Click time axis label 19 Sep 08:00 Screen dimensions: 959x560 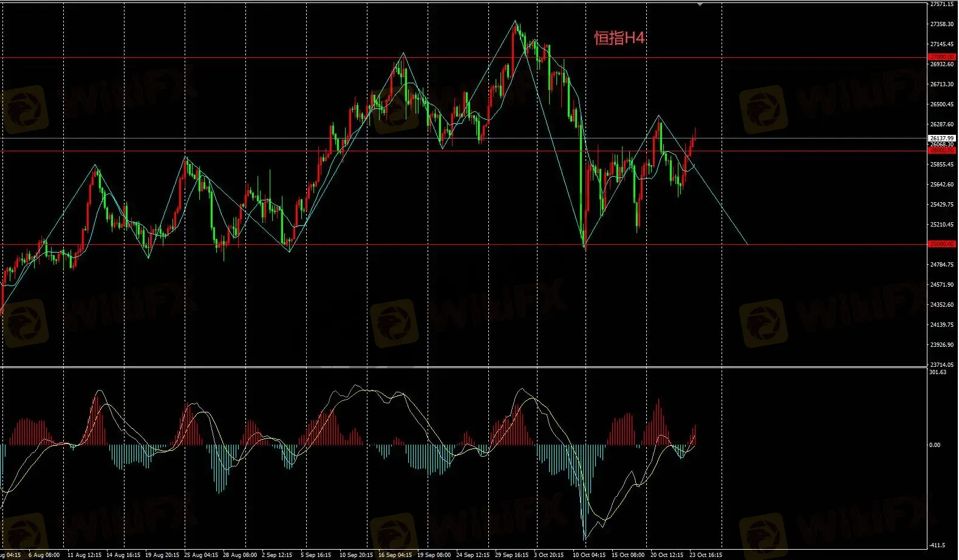[434, 555]
